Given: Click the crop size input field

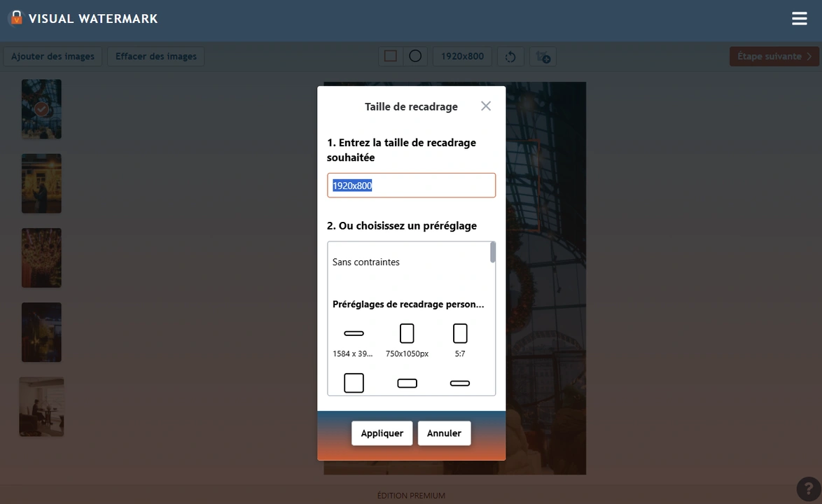Looking at the screenshot, I should tap(411, 185).
